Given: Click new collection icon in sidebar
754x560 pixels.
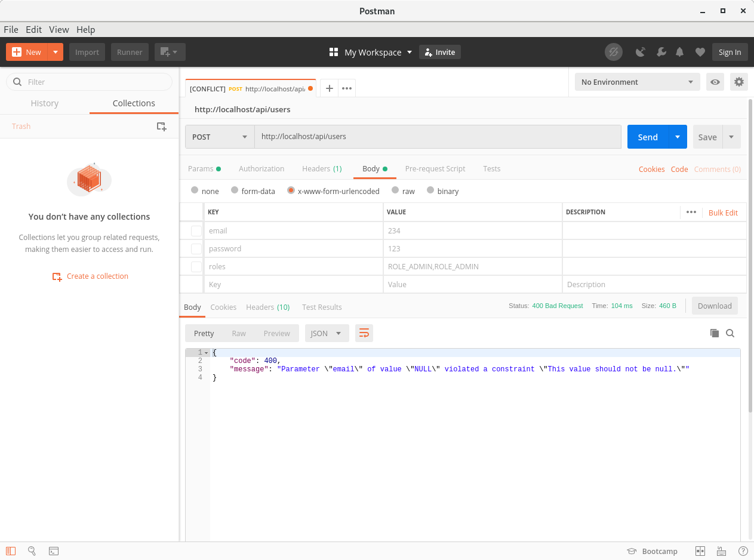Looking at the screenshot, I should [161, 126].
